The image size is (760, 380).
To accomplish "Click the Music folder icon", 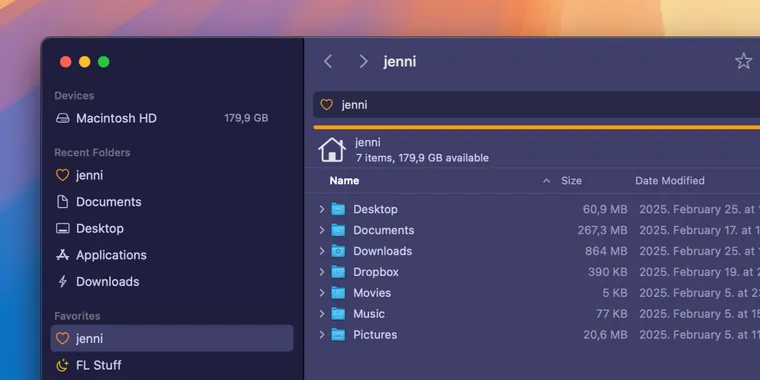I will point(338,314).
